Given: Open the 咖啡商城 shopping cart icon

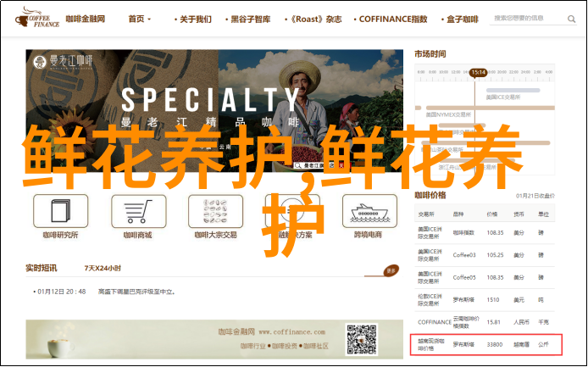Looking at the screenshot, I should (x=139, y=211).
